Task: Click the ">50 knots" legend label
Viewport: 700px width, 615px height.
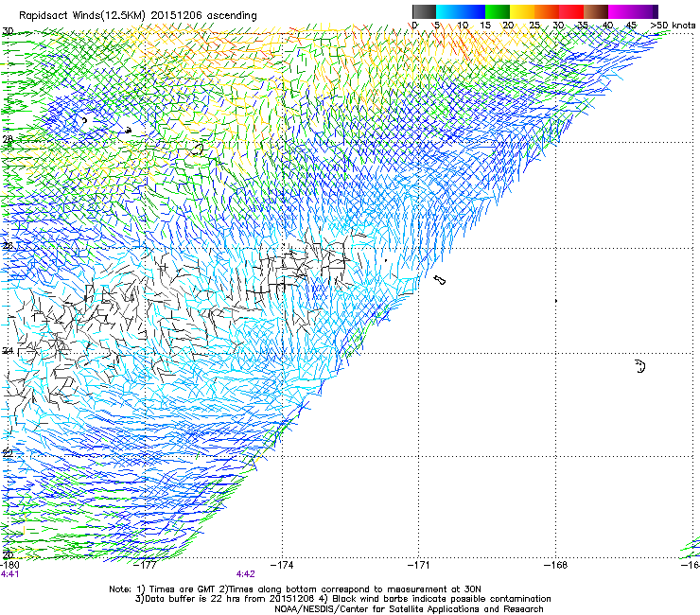Action: point(673,26)
